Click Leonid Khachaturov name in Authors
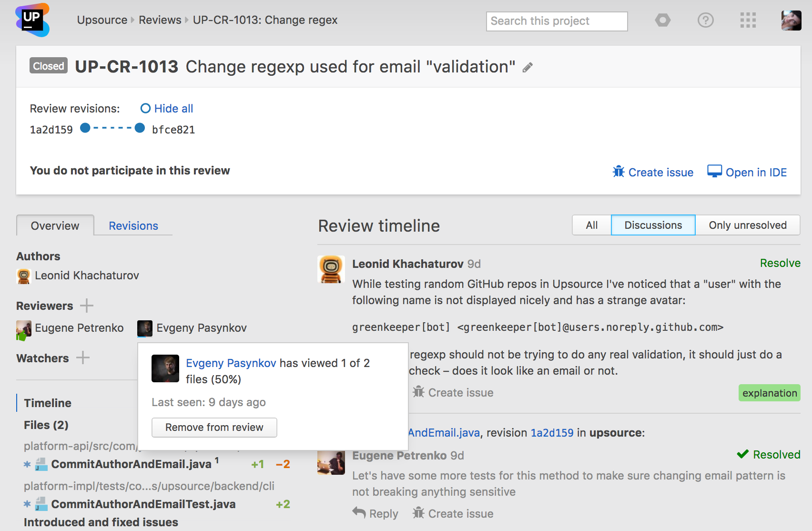This screenshot has height=531, width=812. 87,275
